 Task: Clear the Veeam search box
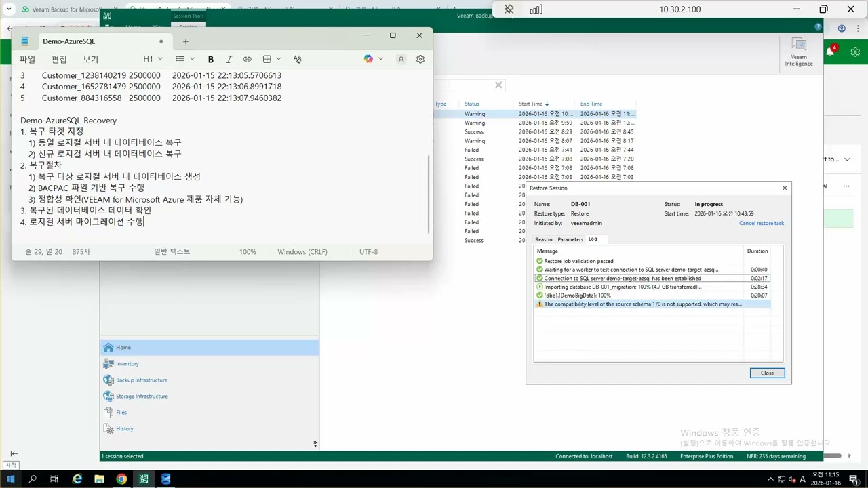498,85
